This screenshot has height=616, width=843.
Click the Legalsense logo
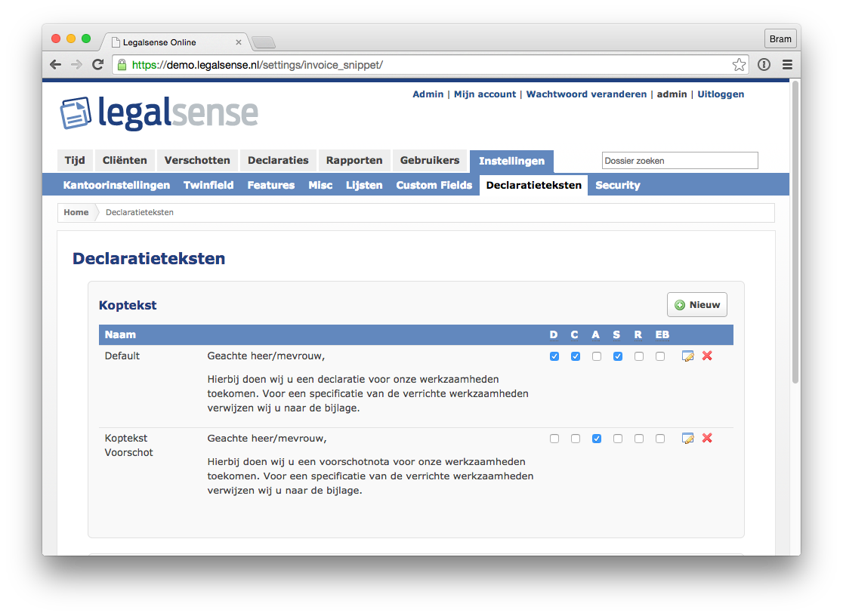[x=159, y=112]
